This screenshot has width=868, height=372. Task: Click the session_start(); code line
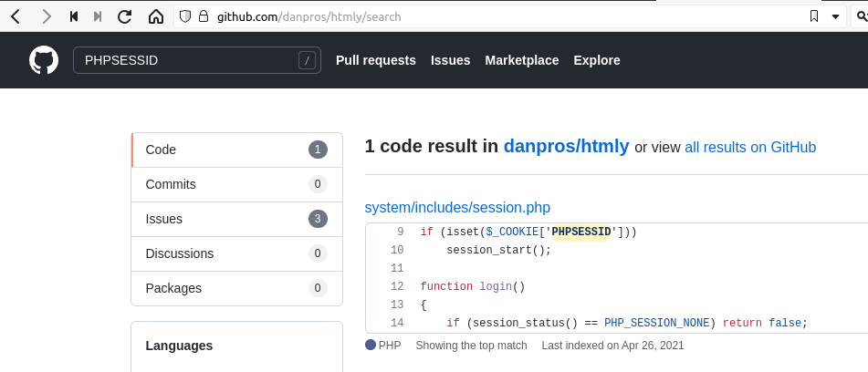click(x=498, y=250)
